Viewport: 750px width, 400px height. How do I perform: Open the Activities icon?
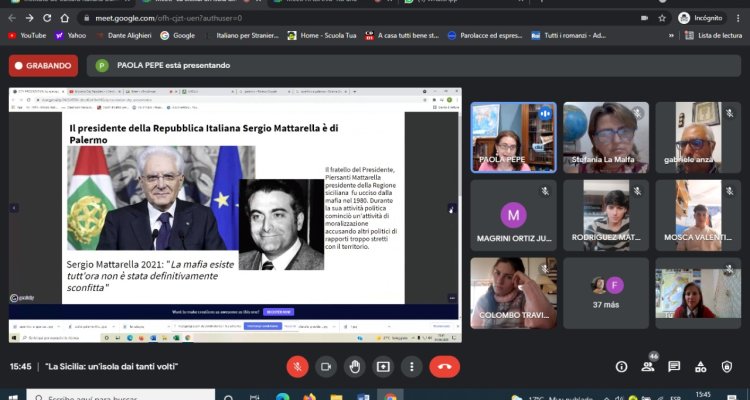point(700,367)
